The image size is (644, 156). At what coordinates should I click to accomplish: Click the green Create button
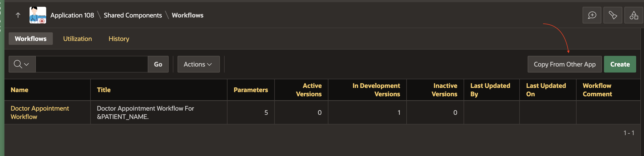[620, 64]
